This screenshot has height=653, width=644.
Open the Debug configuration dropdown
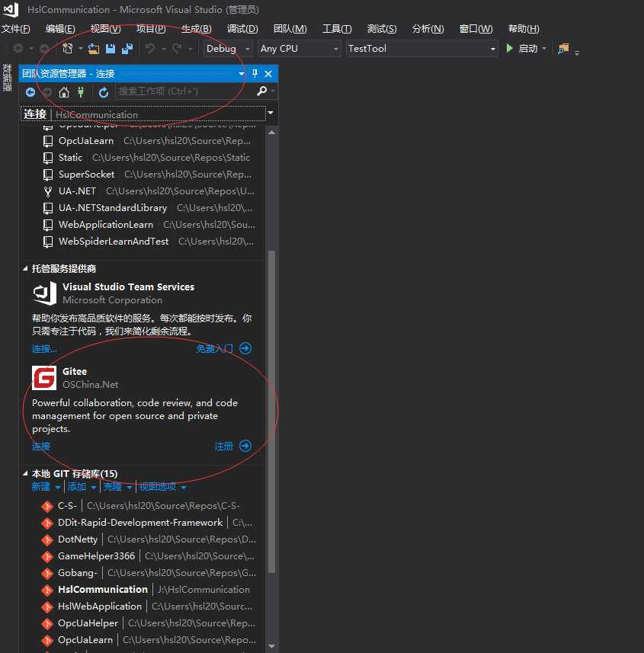pos(228,49)
